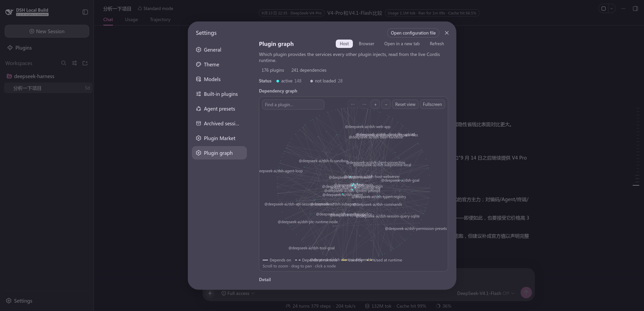The image size is (644, 311).
Task: Click the add workspace folder icon
Action: tap(85, 63)
